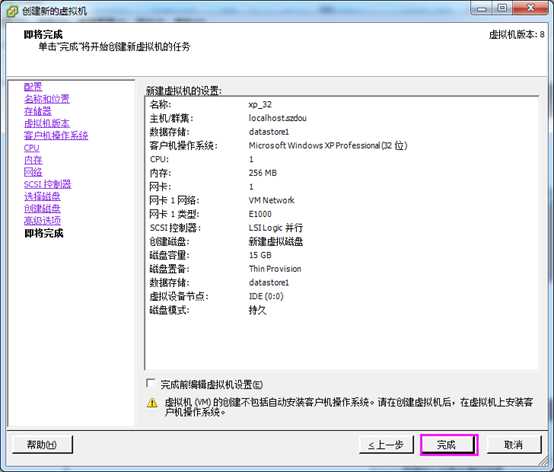Select Microsoft Windows XP Professional (32 位) value
The image size is (554, 472).
[x=328, y=146]
